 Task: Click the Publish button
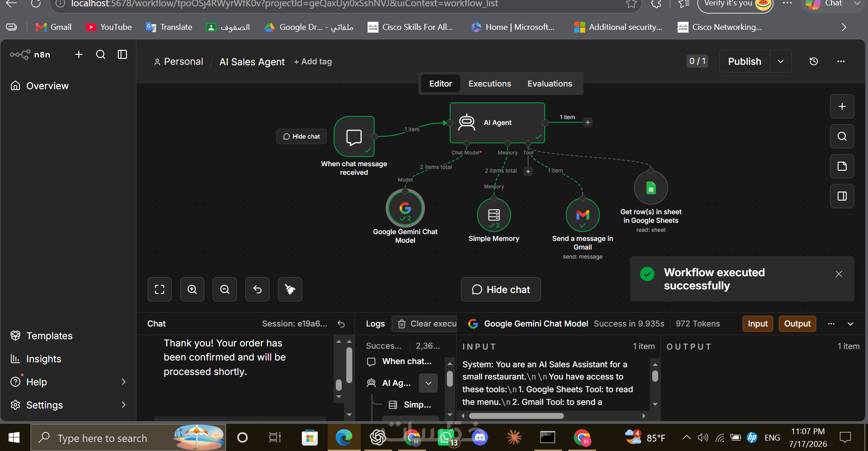[745, 61]
